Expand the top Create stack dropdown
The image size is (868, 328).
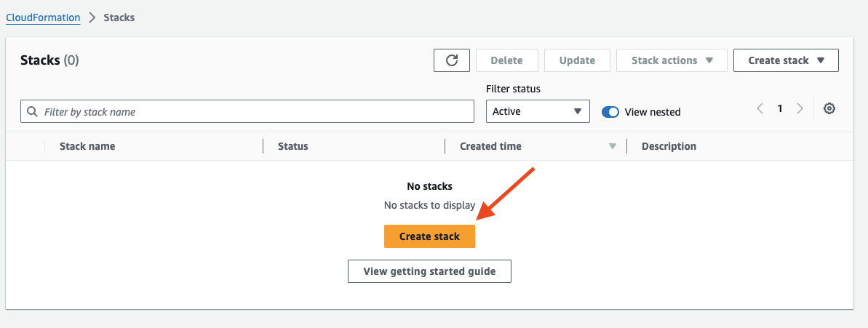(786, 60)
